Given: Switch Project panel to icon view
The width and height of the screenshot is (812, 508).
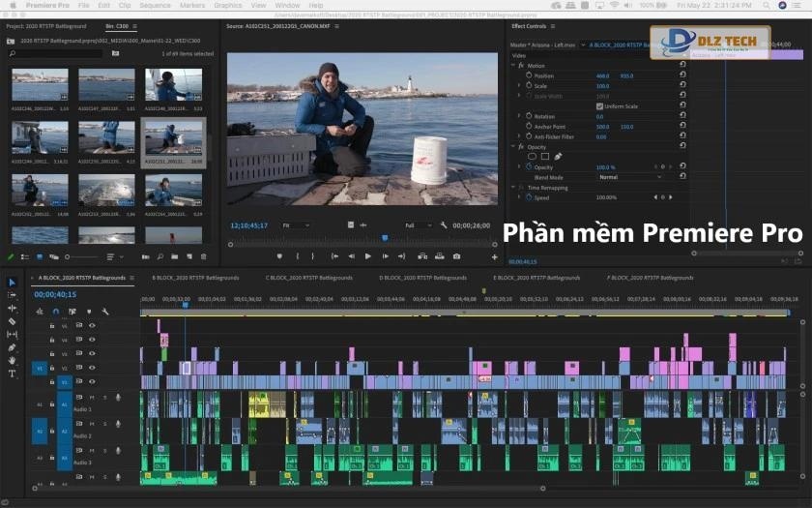Looking at the screenshot, I should 40,257.
